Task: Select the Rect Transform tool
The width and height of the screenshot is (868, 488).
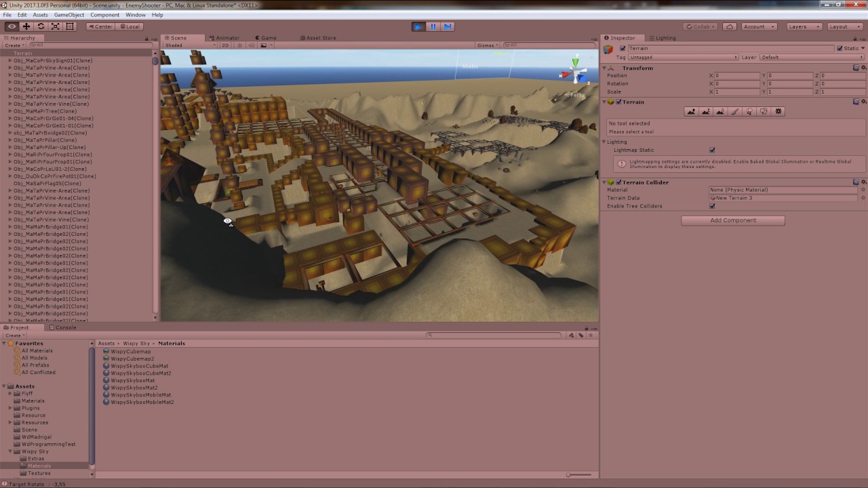Action: [69, 26]
